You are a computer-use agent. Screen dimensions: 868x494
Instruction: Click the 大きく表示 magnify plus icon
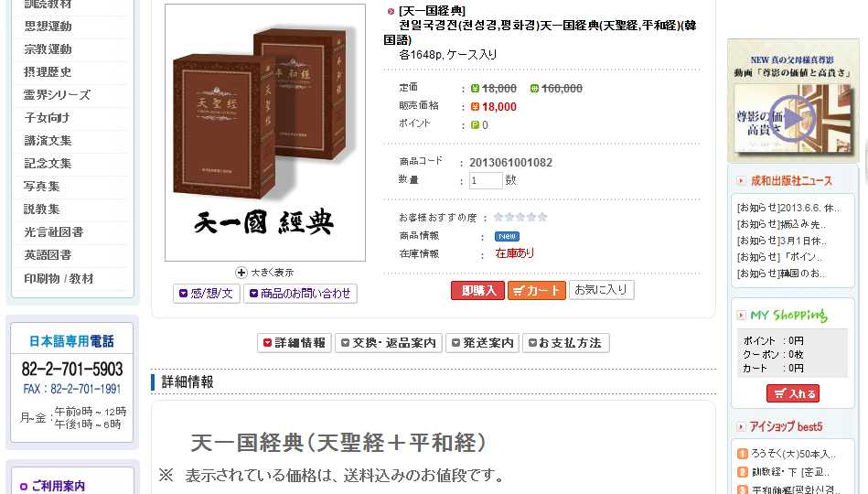tap(241, 273)
